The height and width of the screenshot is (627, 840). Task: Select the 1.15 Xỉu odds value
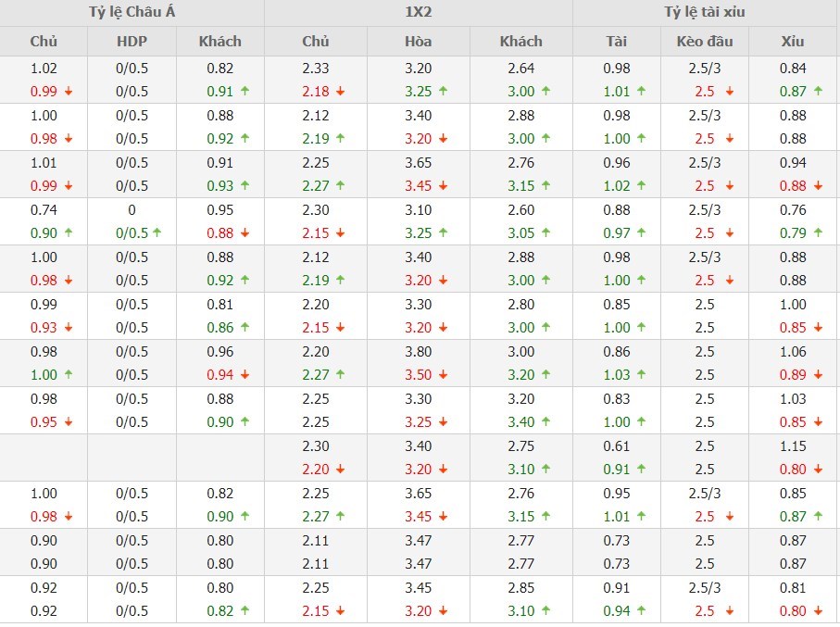794,445
